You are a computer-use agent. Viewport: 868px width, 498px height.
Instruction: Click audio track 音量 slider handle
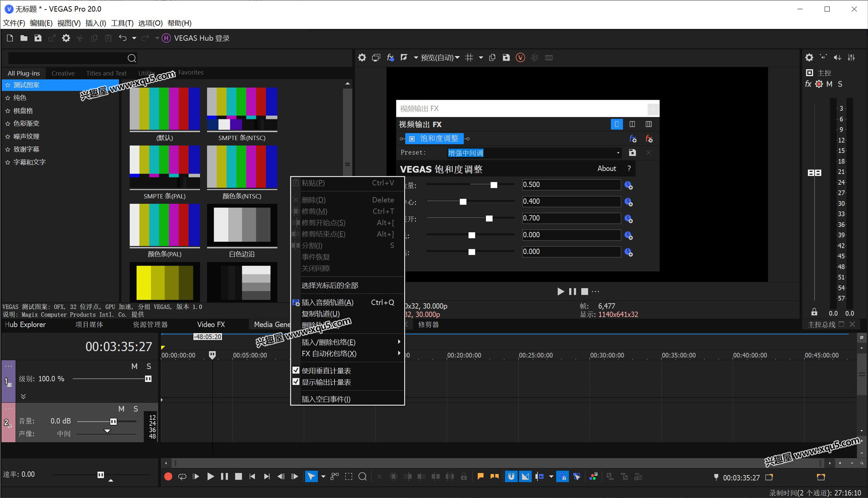click(113, 421)
